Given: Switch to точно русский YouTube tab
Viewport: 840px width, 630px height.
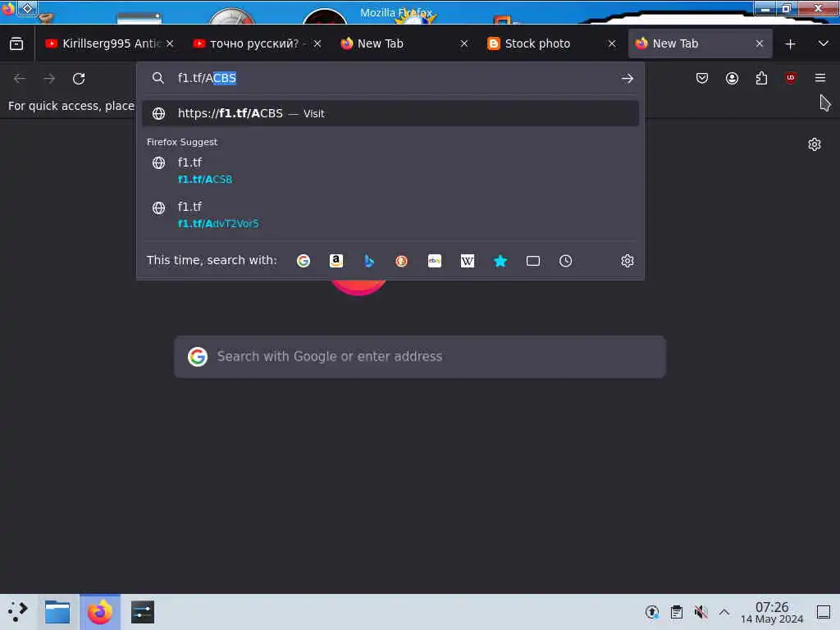Looking at the screenshot, I should [x=249, y=44].
